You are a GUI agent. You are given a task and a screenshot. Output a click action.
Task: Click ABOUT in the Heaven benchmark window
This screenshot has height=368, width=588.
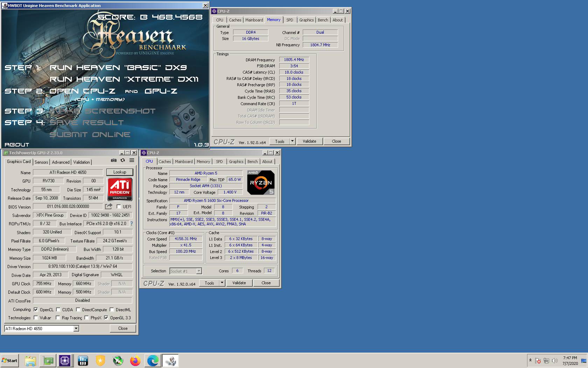(x=17, y=144)
